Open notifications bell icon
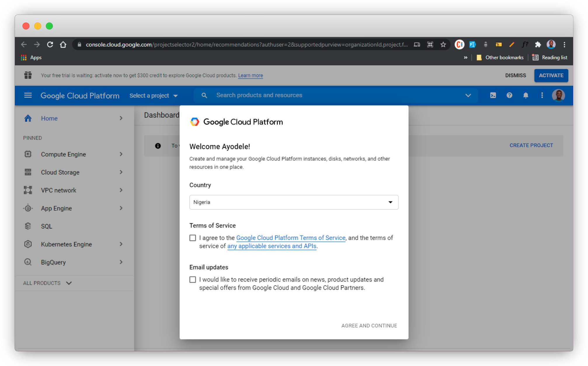Viewport: 588px width, 366px height. point(526,95)
